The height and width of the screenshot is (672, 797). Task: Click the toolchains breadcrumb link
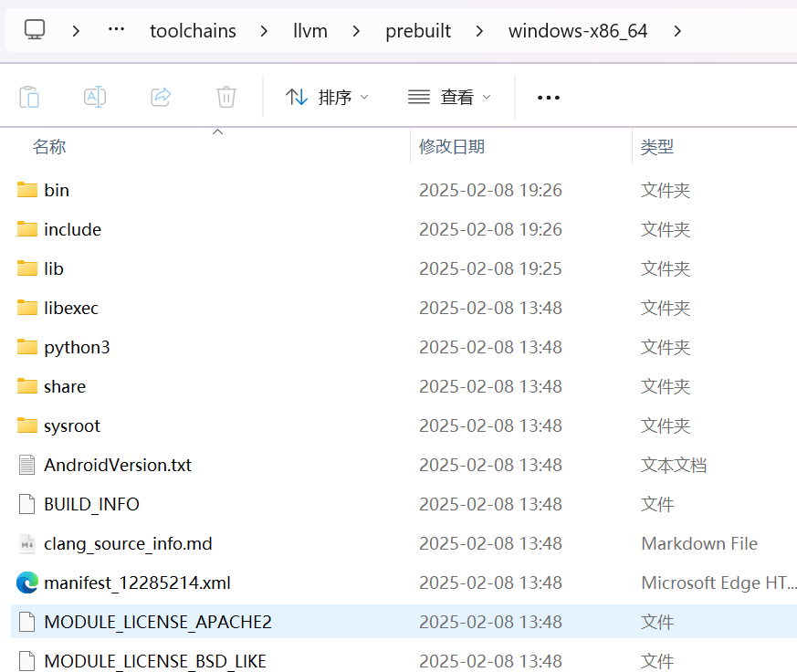click(193, 30)
